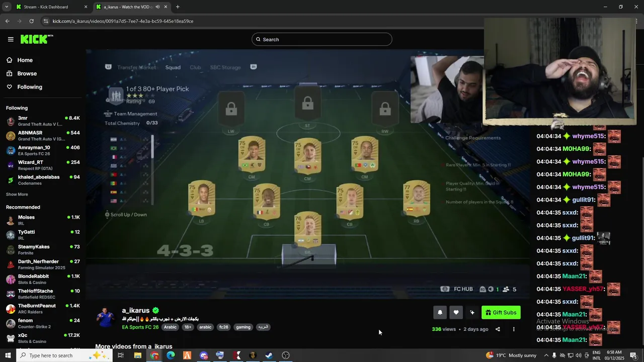
Task: Show hidden system tray icons
Action: (546, 355)
